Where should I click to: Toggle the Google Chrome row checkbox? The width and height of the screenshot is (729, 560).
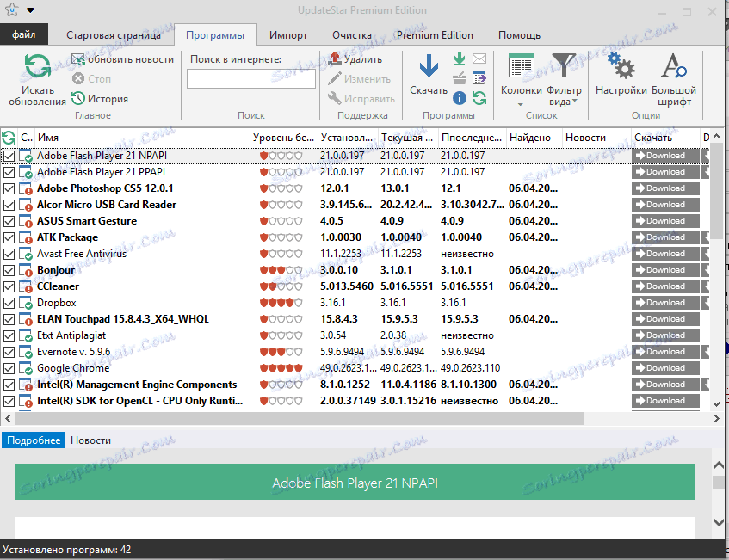tap(9, 368)
